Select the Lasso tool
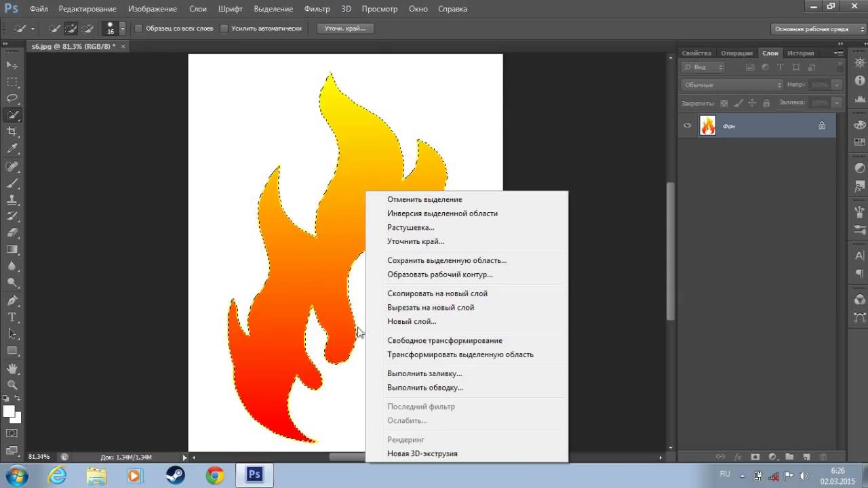Screen dimensions: 868x488 [12, 98]
